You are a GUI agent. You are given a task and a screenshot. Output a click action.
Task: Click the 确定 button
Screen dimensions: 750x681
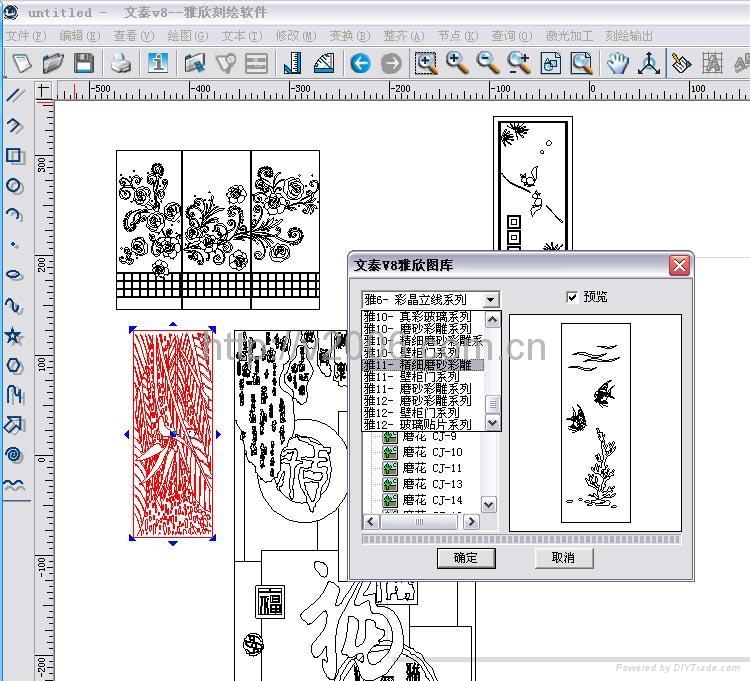[x=466, y=558]
